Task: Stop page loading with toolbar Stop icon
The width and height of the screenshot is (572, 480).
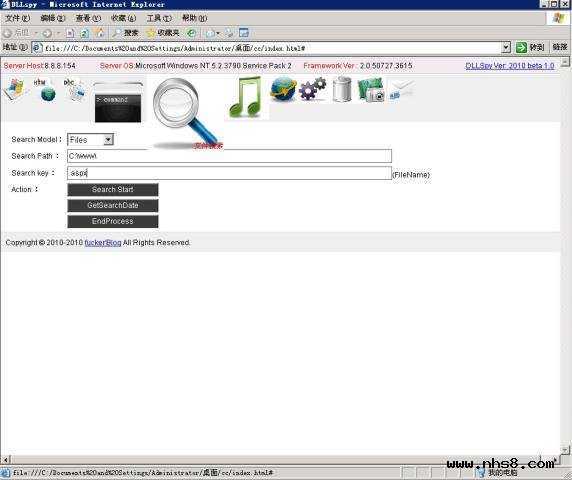Action: tap(70, 33)
